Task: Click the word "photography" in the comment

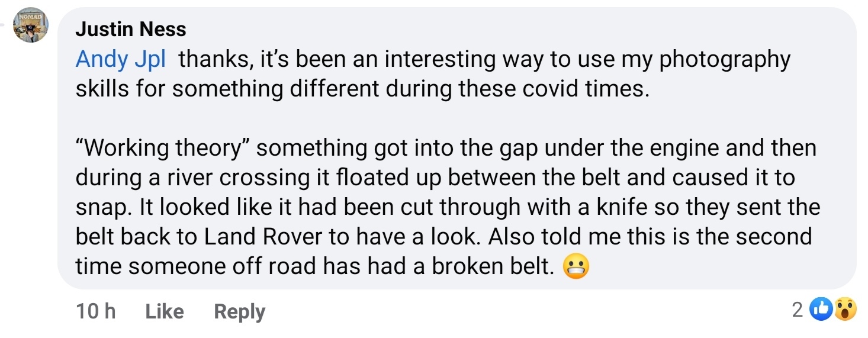Action: click(725, 60)
